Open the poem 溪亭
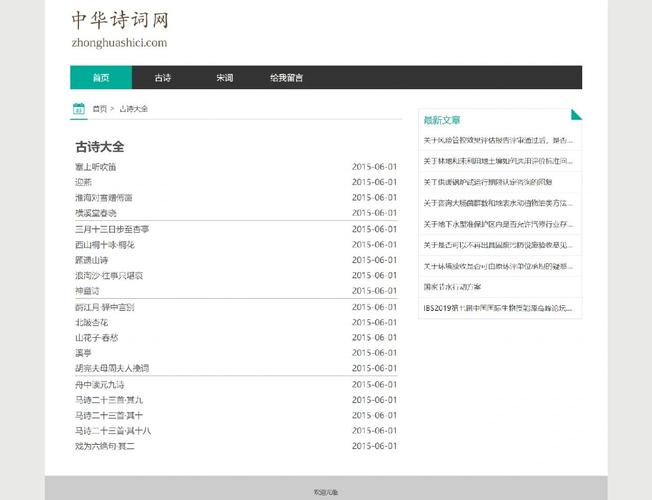Screen dimensions: 652x500 83,353
